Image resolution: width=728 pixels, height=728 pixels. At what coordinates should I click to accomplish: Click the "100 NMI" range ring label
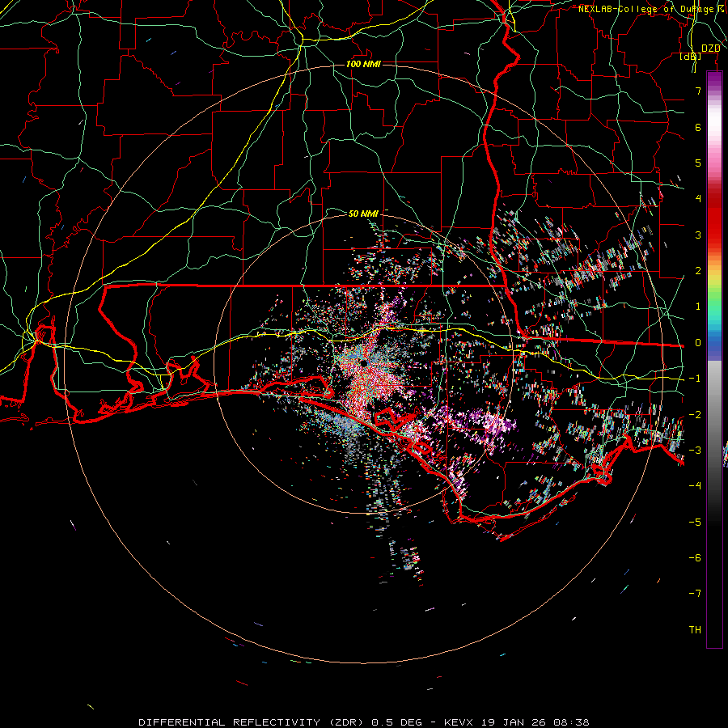363,64
